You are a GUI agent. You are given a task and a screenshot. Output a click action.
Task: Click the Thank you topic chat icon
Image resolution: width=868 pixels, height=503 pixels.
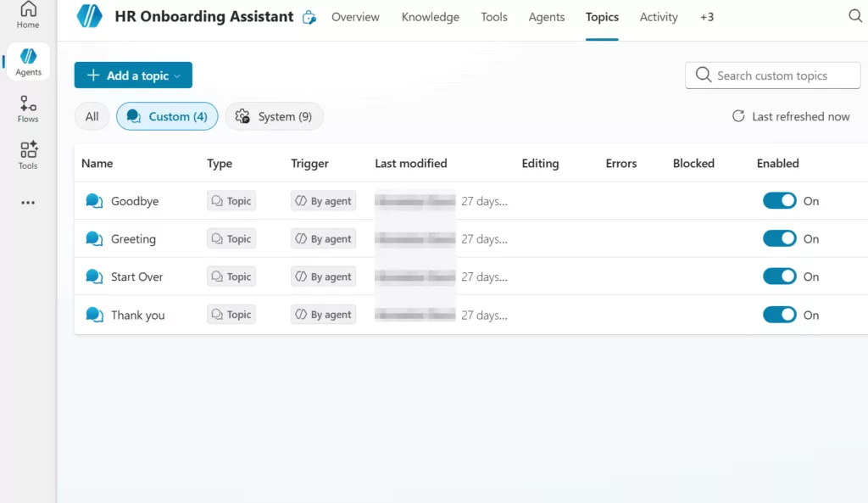point(94,315)
